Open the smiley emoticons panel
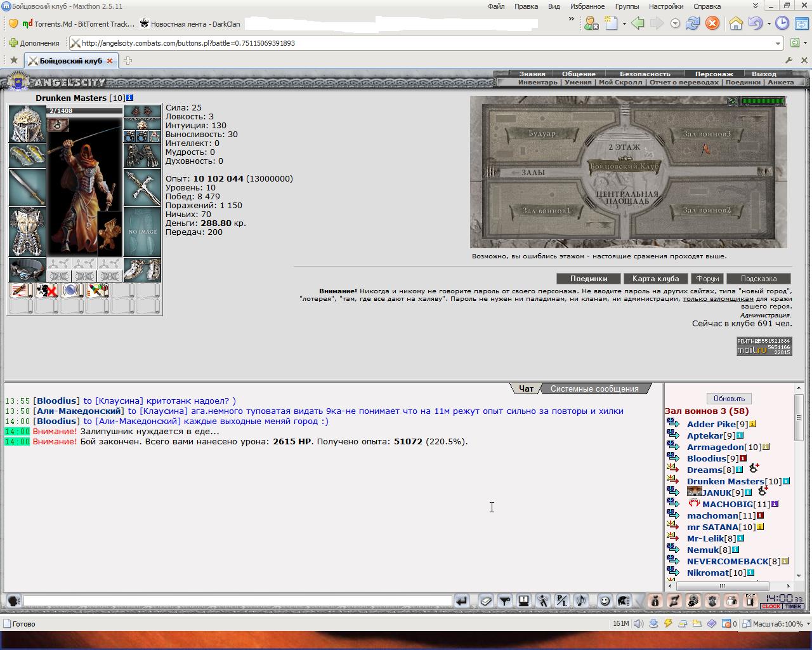The width and height of the screenshot is (812, 650). point(605,600)
